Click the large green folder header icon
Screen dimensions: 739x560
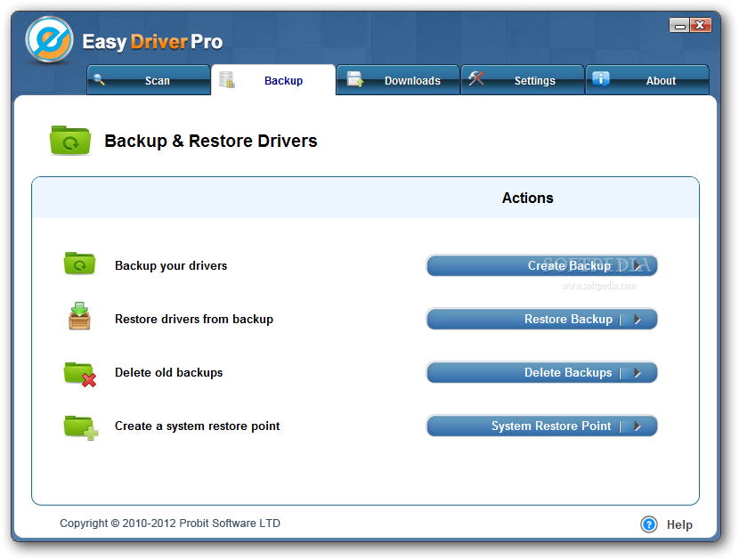pos(70,140)
